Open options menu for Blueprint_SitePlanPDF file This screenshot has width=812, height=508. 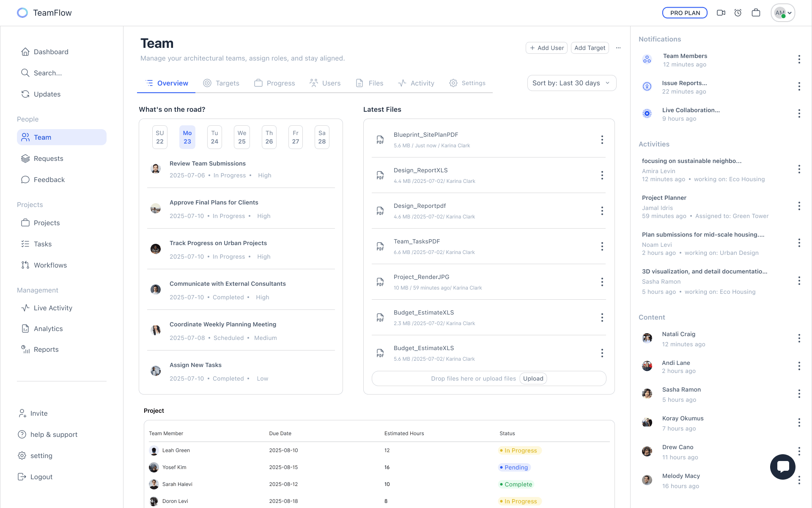(x=602, y=140)
